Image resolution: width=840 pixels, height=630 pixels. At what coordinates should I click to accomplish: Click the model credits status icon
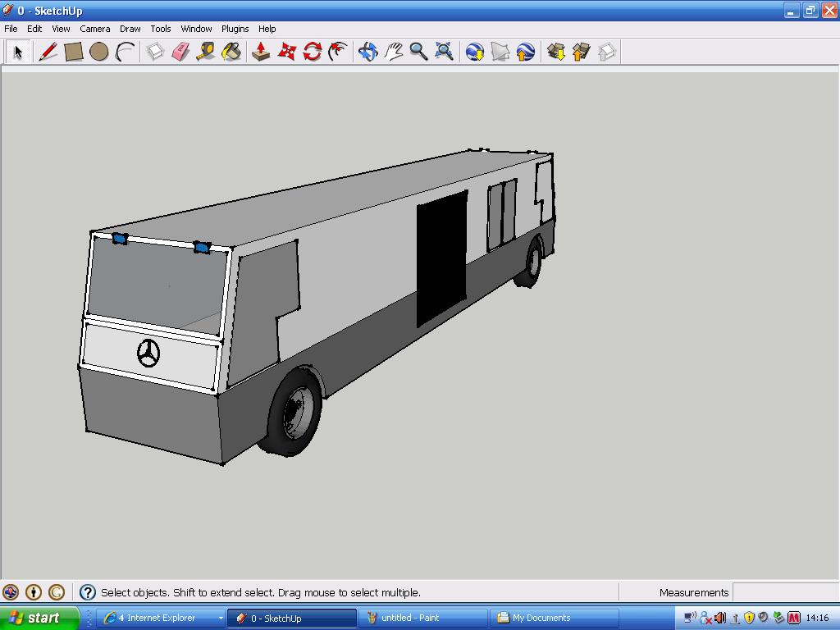click(33, 592)
